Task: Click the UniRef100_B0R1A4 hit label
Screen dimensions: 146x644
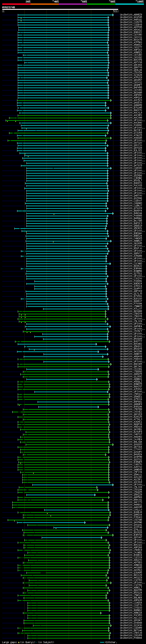Action: (131, 407)
